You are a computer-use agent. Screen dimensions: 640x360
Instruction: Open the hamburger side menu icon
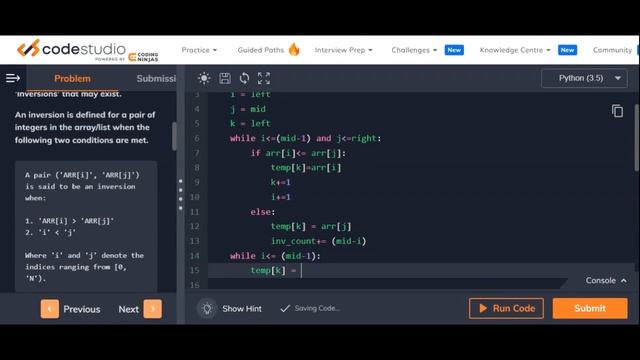pos(13,78)
